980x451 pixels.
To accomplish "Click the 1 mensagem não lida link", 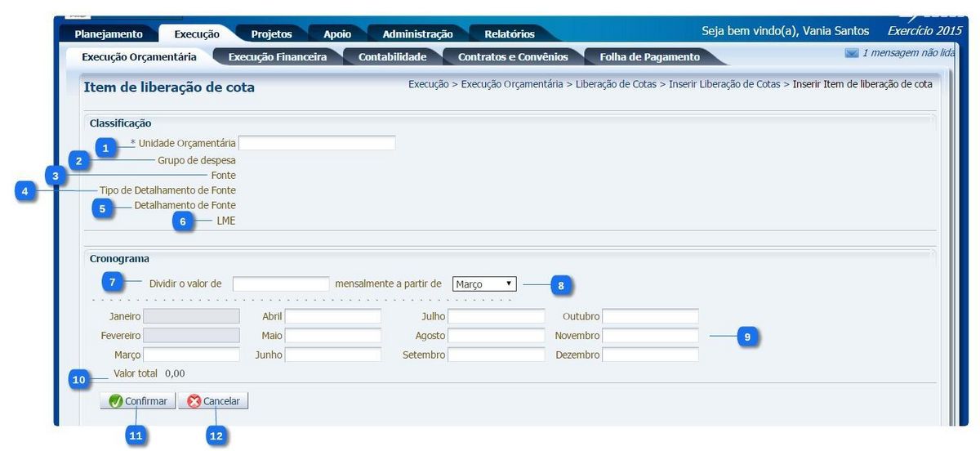I will pos(908,53).
